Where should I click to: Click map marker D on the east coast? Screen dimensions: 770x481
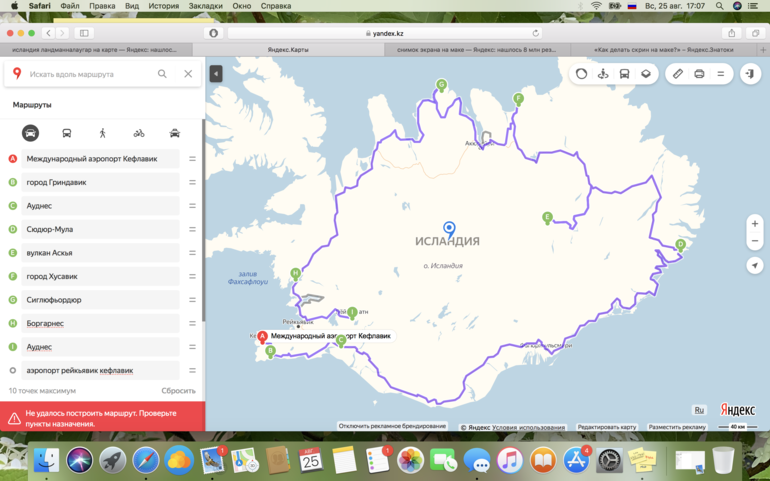(x=680, y=245)
